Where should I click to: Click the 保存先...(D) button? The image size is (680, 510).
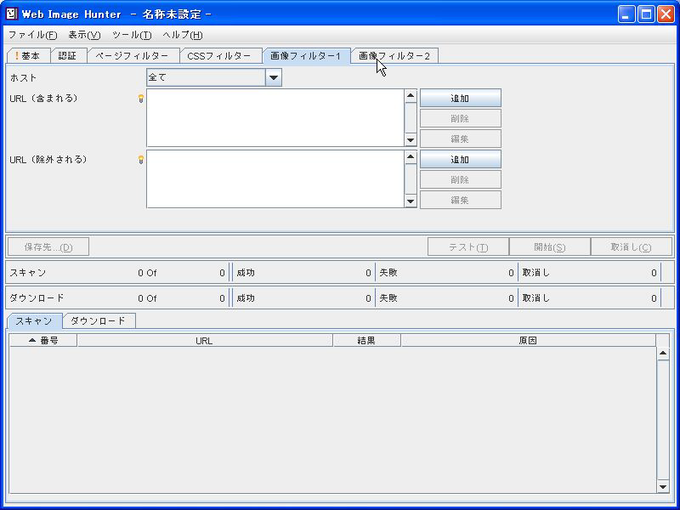coord(48,247)
